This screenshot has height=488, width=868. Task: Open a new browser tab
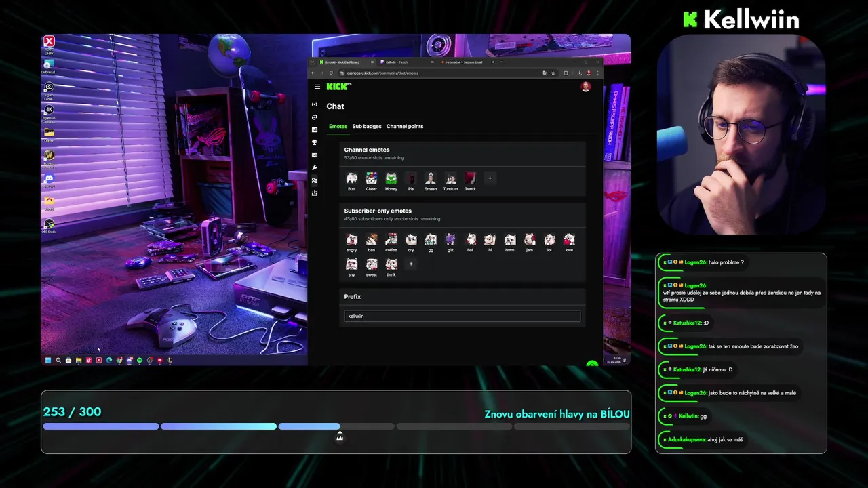[x=502, y=62]
